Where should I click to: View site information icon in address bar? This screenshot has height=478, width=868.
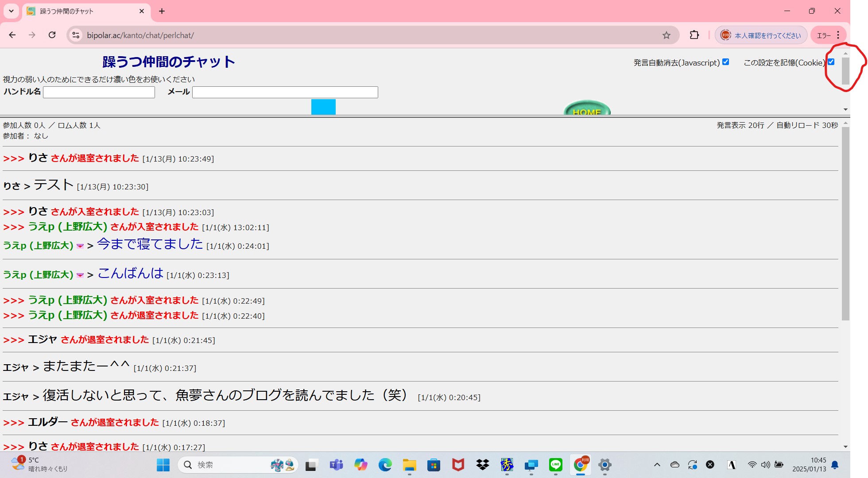(76, 35)
